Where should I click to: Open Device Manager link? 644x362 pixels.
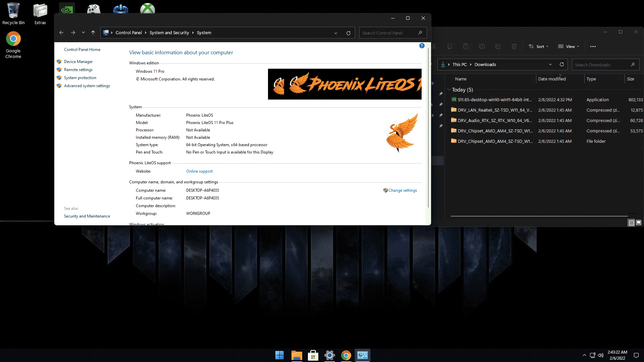tap(78, 62)
